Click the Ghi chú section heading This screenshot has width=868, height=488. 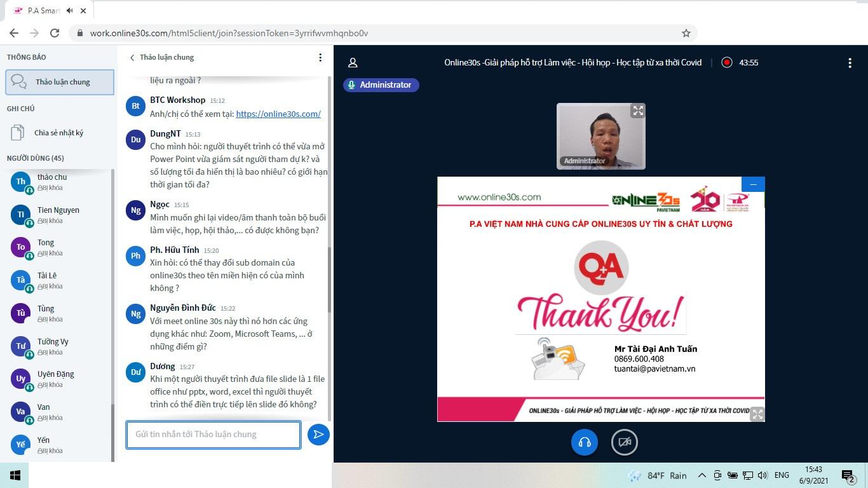click(21, 109)
